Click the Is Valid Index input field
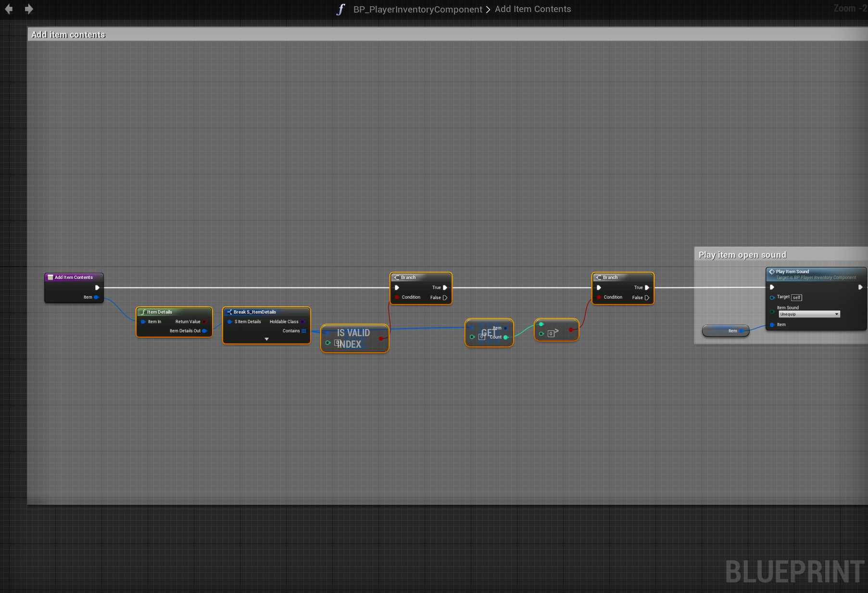 (x=337, y=343)
